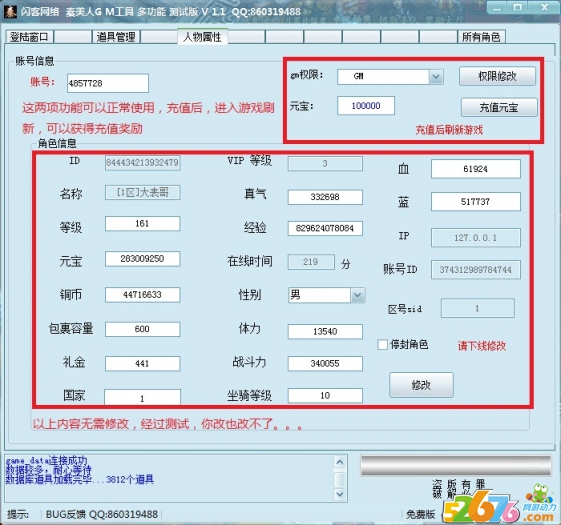Click the progress bar at bottom right
Image resolution: width=561 pixels, height=525 pixels.
click(x=456, y=466)
